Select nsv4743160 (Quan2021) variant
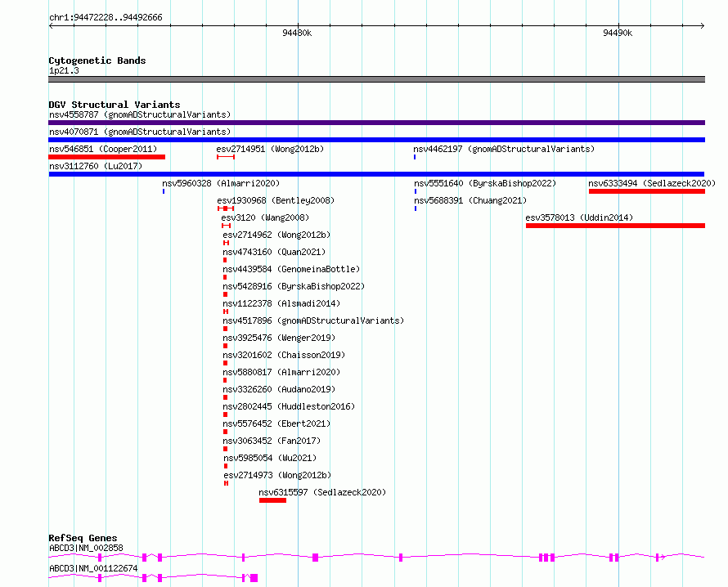Viewport: 728px width, 587px height. 274,252
